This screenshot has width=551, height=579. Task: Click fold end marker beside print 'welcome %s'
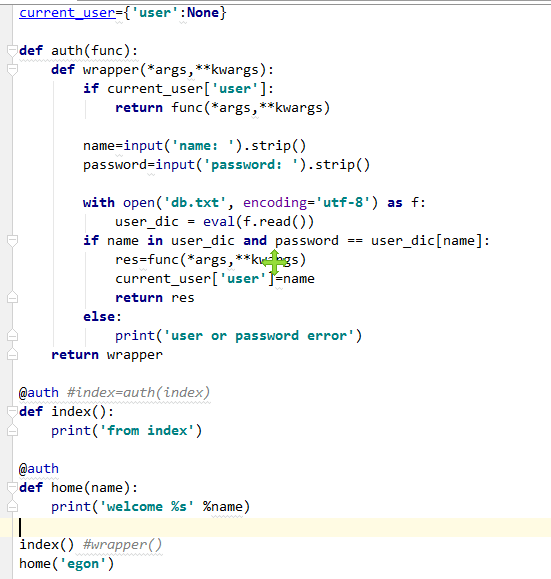coord(12,507)
